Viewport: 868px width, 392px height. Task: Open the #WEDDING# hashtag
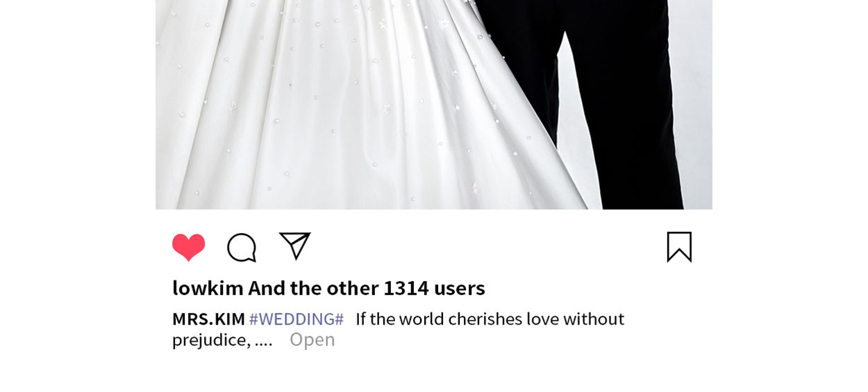(297, 318)
